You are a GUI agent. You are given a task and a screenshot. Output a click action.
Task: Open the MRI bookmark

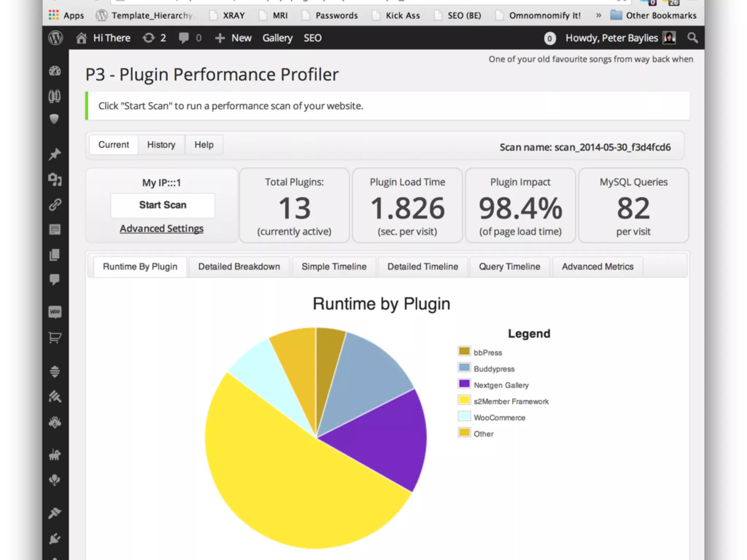point(273,15)
